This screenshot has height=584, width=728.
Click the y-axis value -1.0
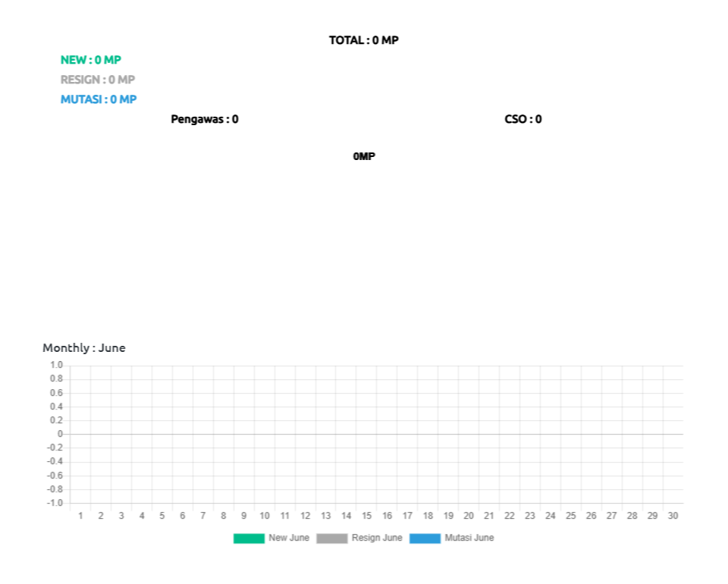coord(55,503)
